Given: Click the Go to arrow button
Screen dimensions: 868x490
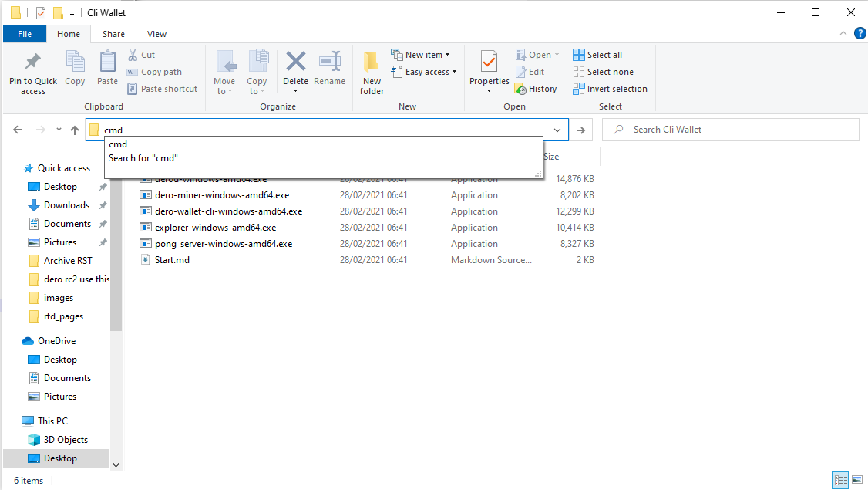Looking at the screenshot, I should [x=580, y=130].
